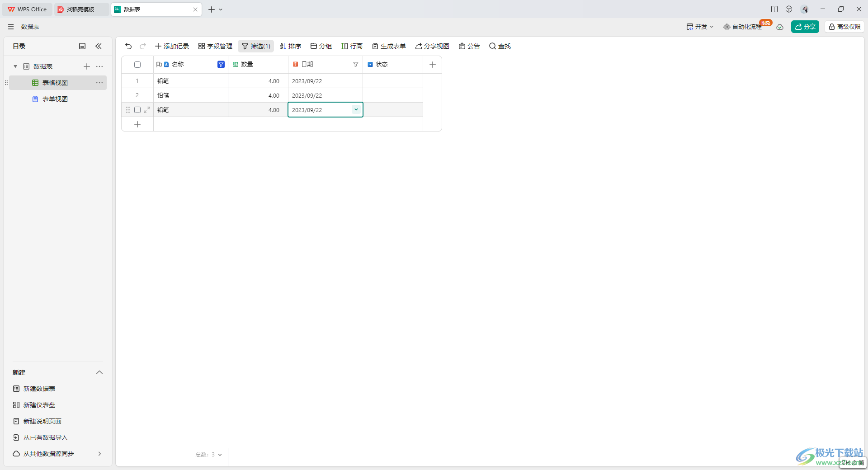Open the date dropdown in row 3
Screen dimensions: 868x470
(x=356, y=109)
